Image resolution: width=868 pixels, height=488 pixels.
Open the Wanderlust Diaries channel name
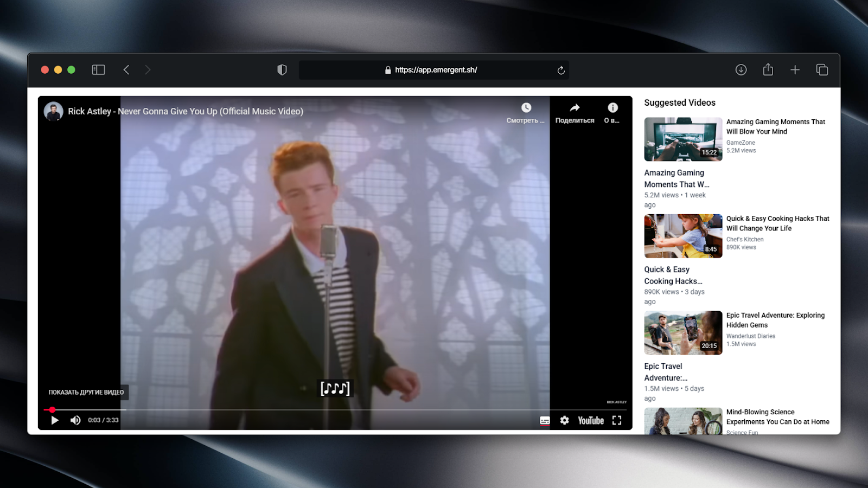tap(751, 336)
